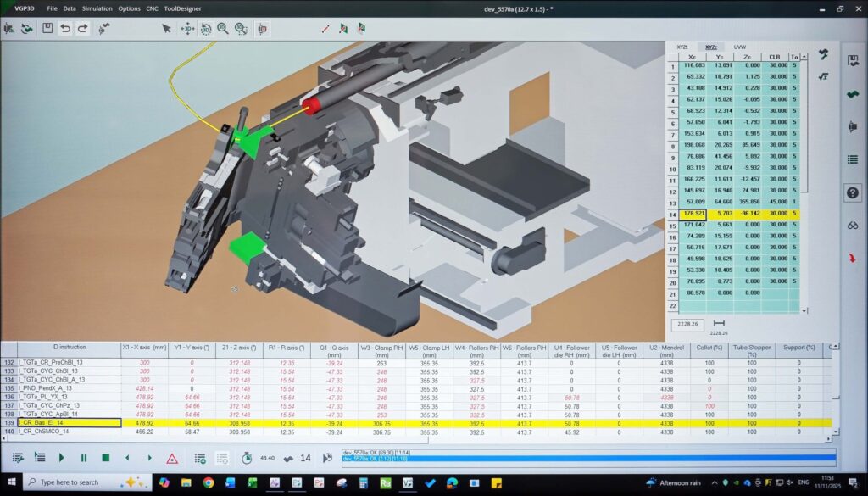Open the Simulation menu

(x=97, y=8)
